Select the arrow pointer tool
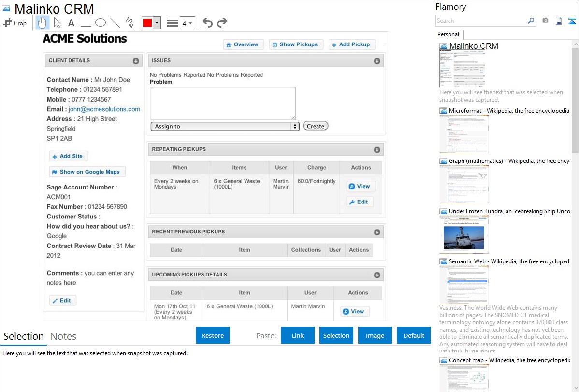This screenshot has width=579, height=392. (57, 23)
